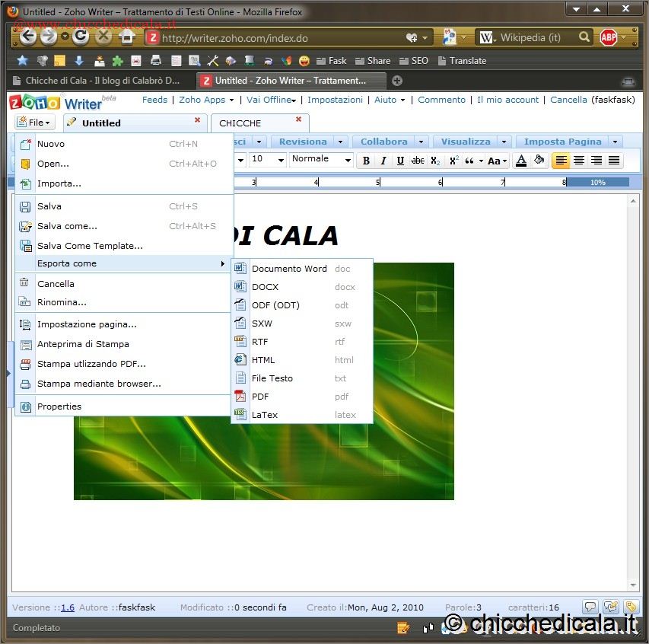Click the Bold formatting icon
The width and height of the screenshot is (649, 644).
pos(366,161)
